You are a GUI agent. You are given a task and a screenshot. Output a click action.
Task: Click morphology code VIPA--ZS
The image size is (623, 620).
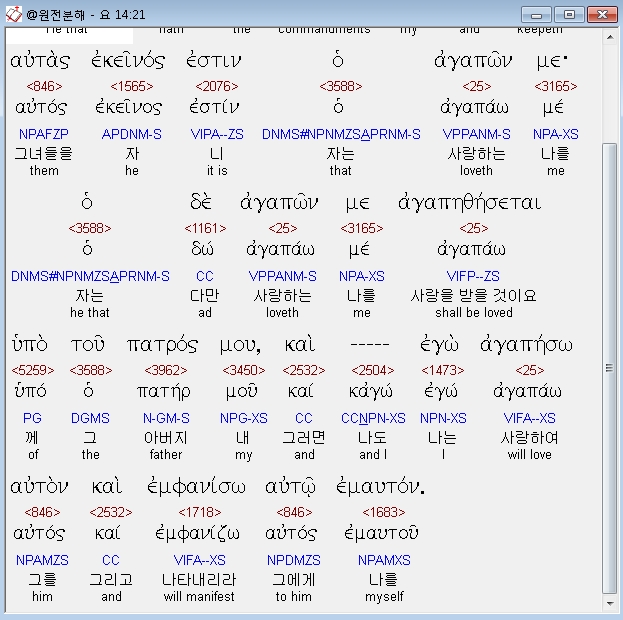click(217, 134)
